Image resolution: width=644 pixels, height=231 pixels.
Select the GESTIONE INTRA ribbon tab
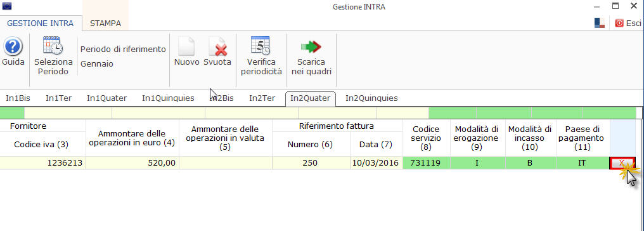(41, 23)
